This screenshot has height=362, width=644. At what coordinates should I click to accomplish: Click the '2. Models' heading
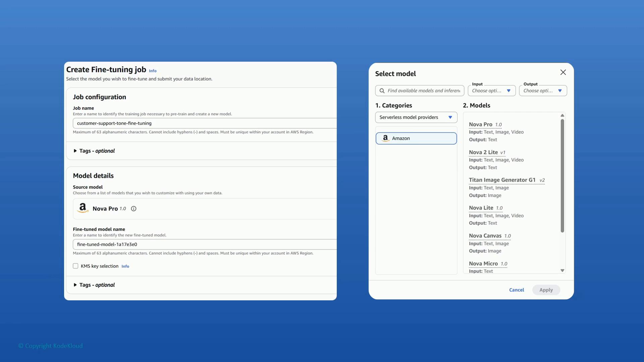click(x=476, y=106)
